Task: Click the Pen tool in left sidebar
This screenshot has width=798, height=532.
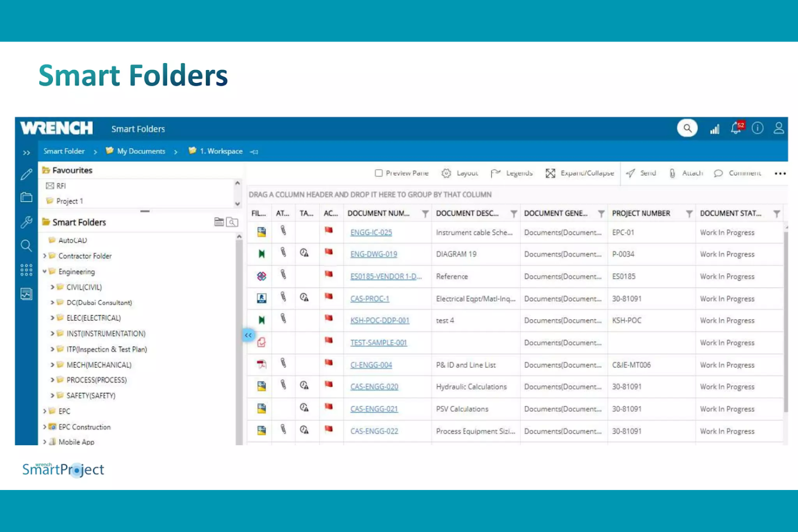Action: pyautogui.click(x=26, y=174)
